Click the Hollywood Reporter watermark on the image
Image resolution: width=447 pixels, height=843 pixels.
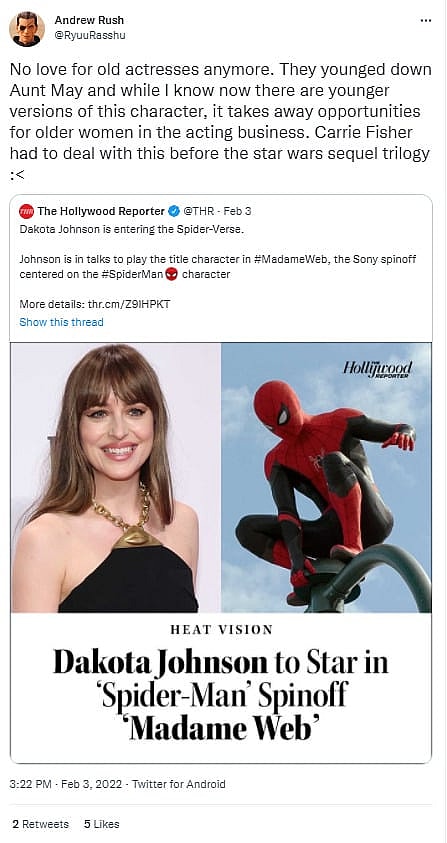378,370
